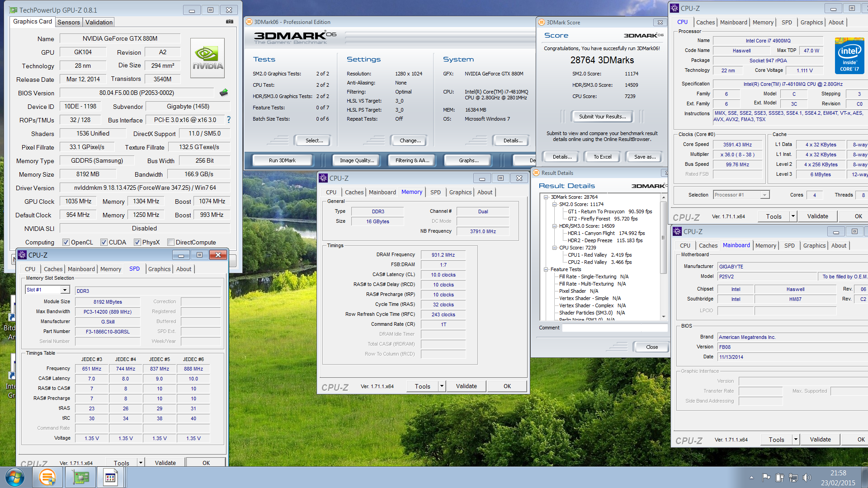Click Submit Your Results button
868x488 pixels.
602,117
